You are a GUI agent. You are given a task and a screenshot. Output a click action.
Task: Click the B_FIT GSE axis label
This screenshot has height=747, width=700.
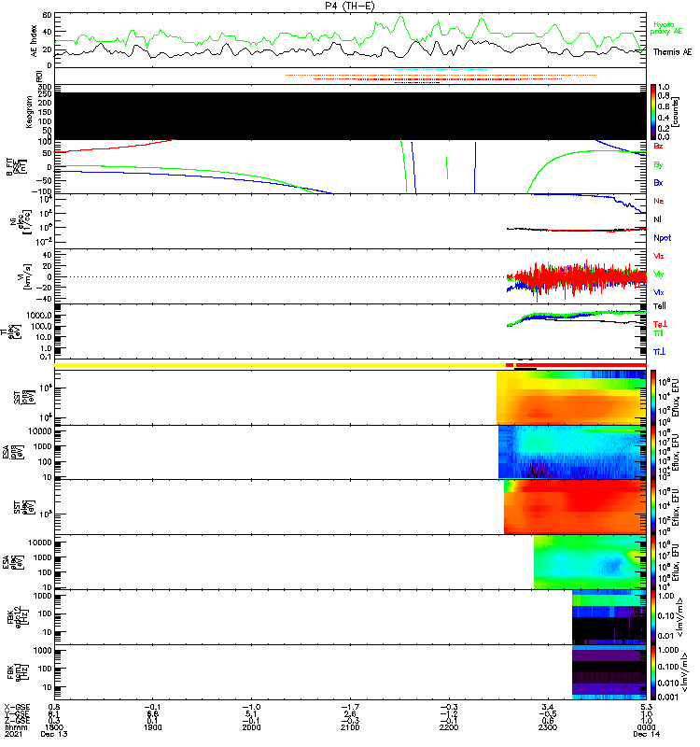pyautogui.click(x=16, y=167)
